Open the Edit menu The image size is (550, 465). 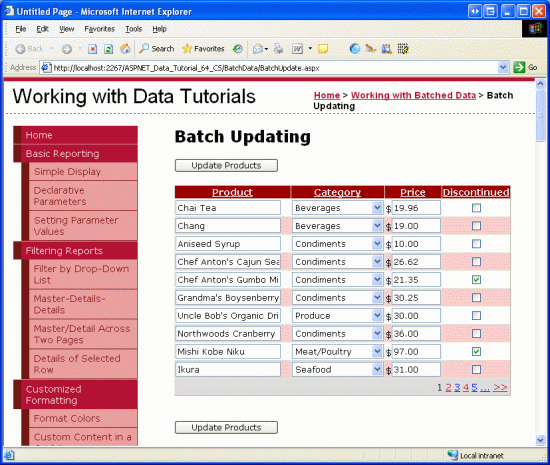click(42, 29)
